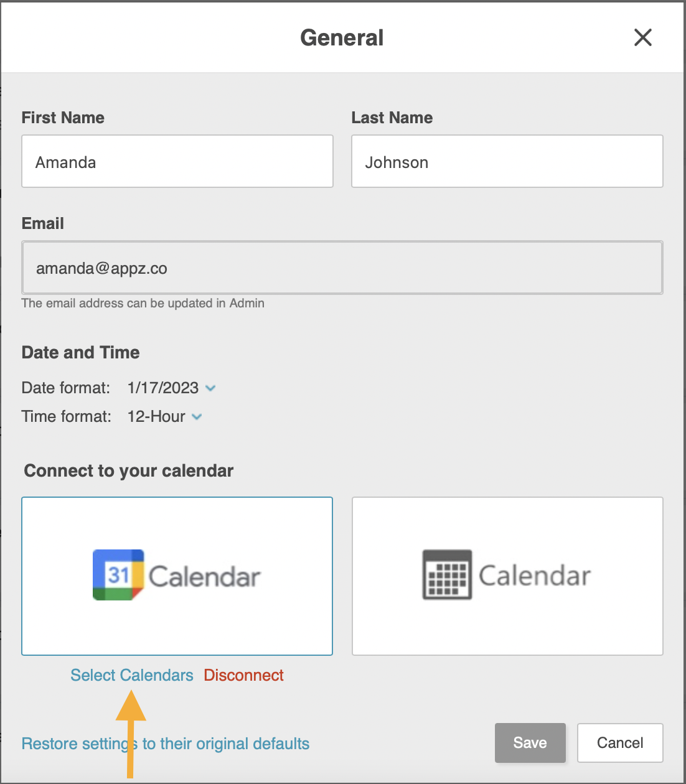Choose the second card's gray Calendar text
Image resolution: width=686 pixels, height=784 pixels.
[x=534, y=576]
